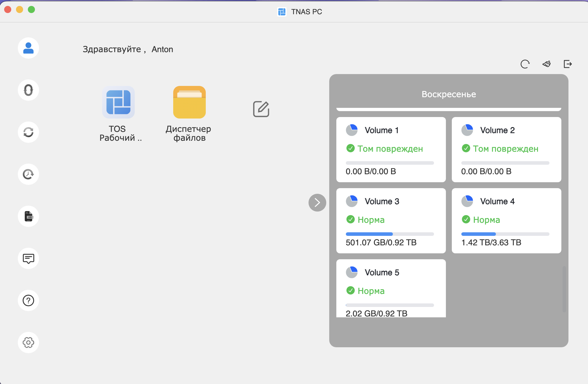Screen dimensions: 588x384
Task: Close the TNAS PC window
Action: pyautogui.click(x=8, y=9)
